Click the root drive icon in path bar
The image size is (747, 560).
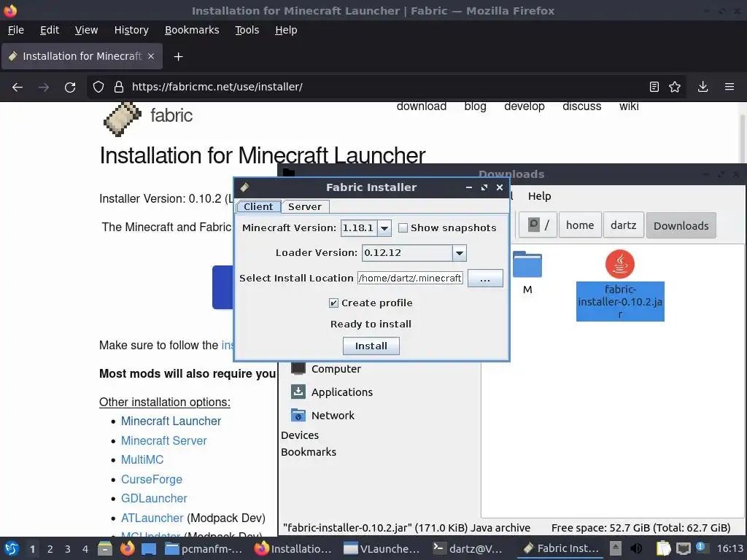(538, 225)
